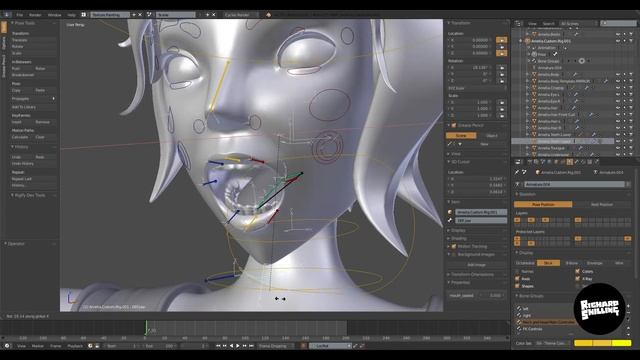Image resolution: width=640 pixels, height=360 pixels.
Task: Open the outliner View menu
Action: [532, 24]
